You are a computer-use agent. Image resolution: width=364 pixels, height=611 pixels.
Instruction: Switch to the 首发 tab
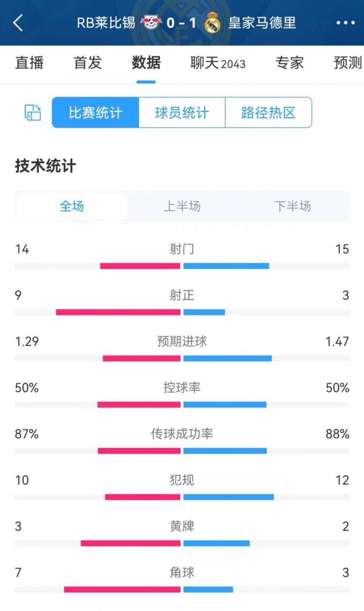(x=88, y=63)
